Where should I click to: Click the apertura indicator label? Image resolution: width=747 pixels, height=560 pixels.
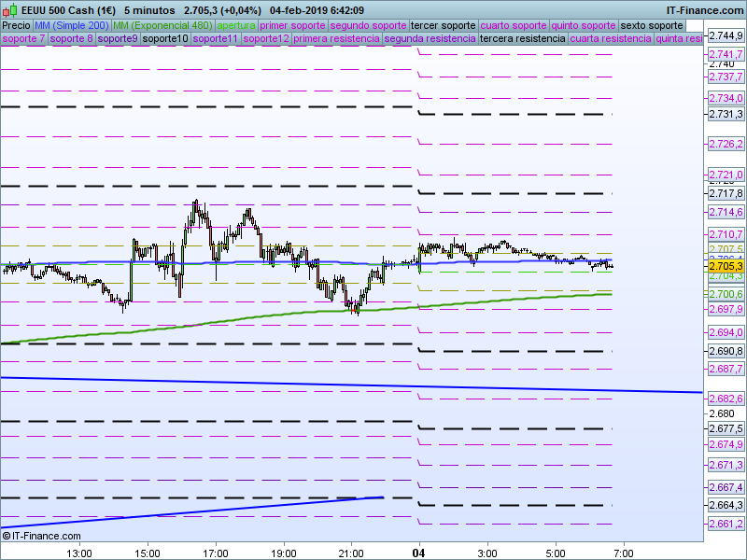click(236, 26)
